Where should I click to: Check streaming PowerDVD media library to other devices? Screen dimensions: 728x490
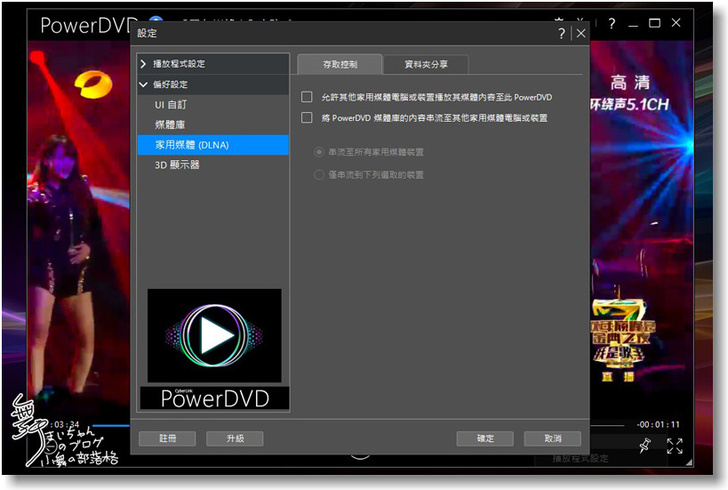click(307, 118)
